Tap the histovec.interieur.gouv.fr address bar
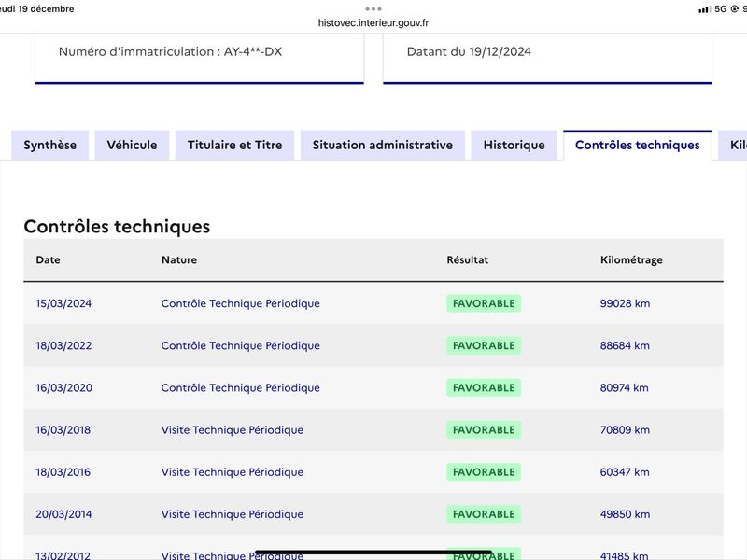This screenshot has height=560, width=747. 373,22
